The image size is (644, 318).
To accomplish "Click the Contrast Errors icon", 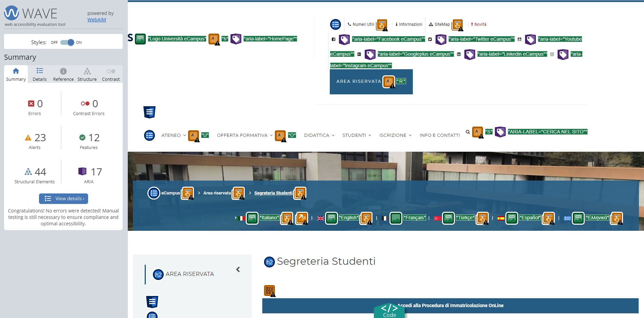I will coord(85,104).
